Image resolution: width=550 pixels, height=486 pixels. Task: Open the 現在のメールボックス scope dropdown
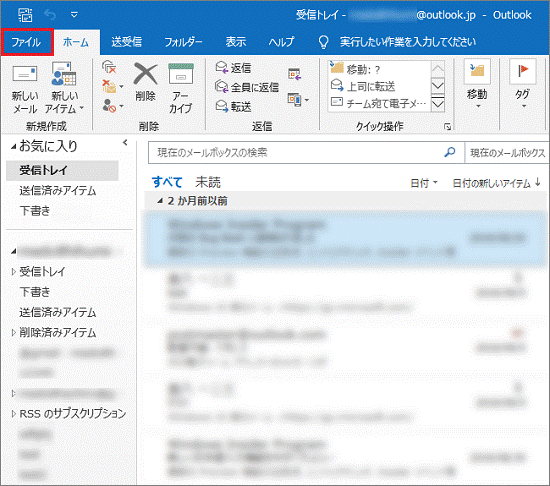pyautogui.click(x=507, y=153)
